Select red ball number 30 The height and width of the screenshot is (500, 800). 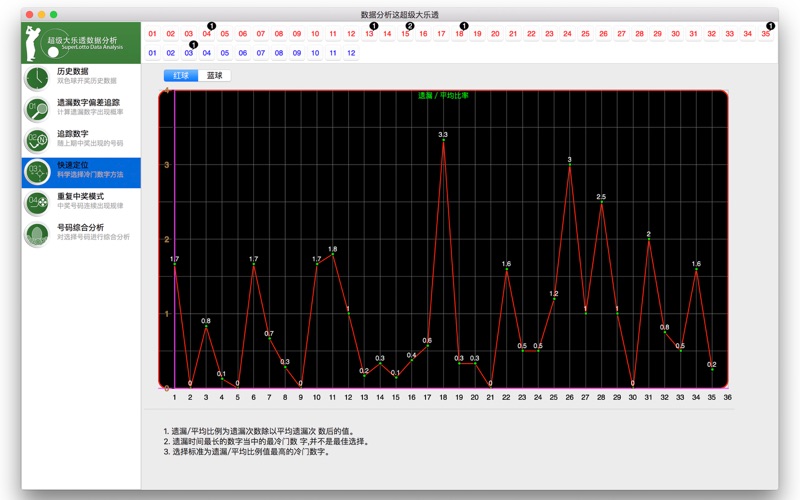pos(676,34)
